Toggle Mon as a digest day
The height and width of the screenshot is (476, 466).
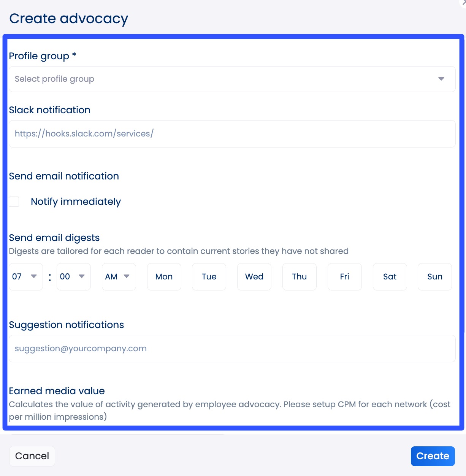(x=164, y=276)
